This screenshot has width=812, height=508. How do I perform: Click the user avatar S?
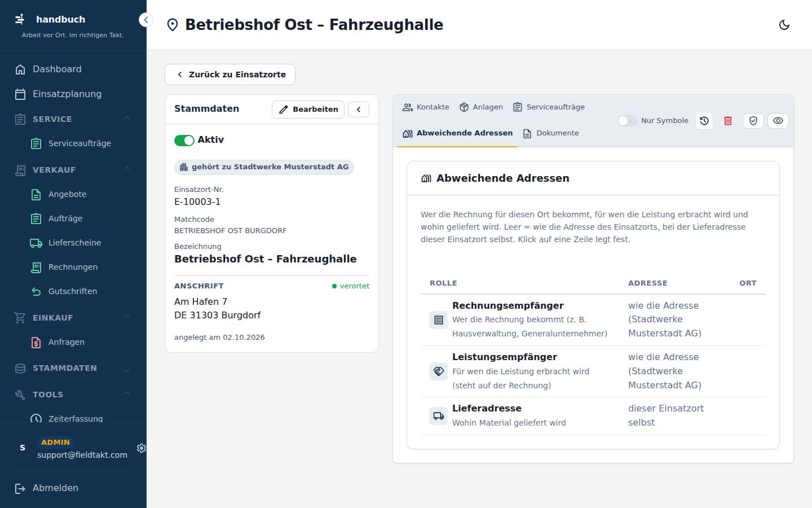pyautogui.click(x=23, y=448)
